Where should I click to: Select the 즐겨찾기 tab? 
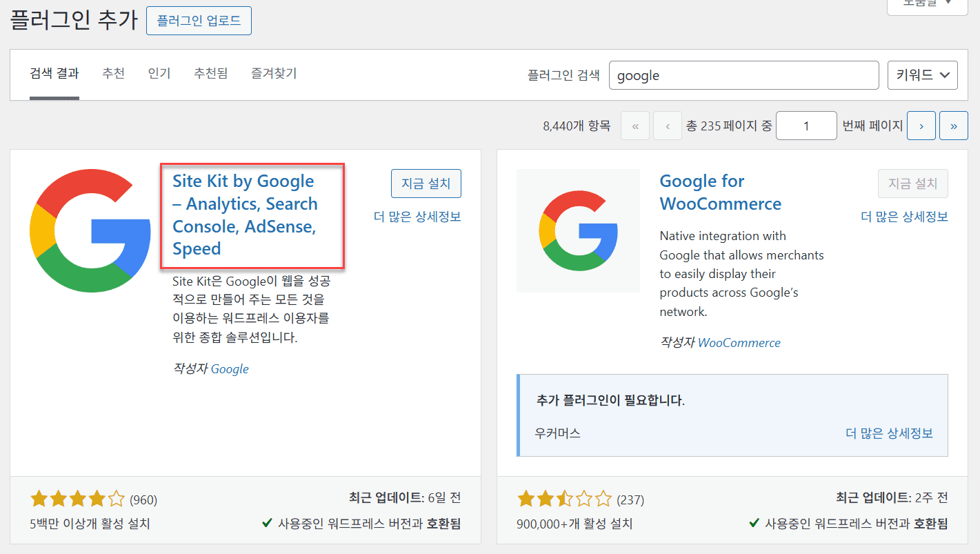[274, 73]
